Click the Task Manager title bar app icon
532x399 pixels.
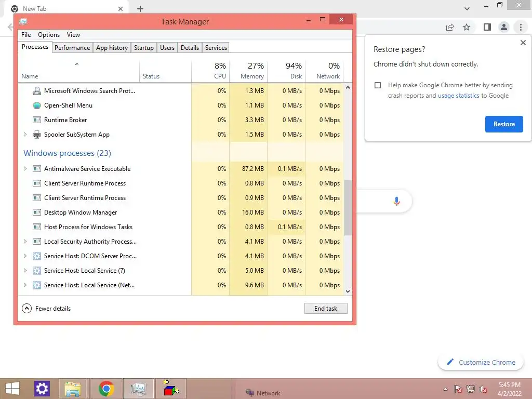tap(23, 22)
